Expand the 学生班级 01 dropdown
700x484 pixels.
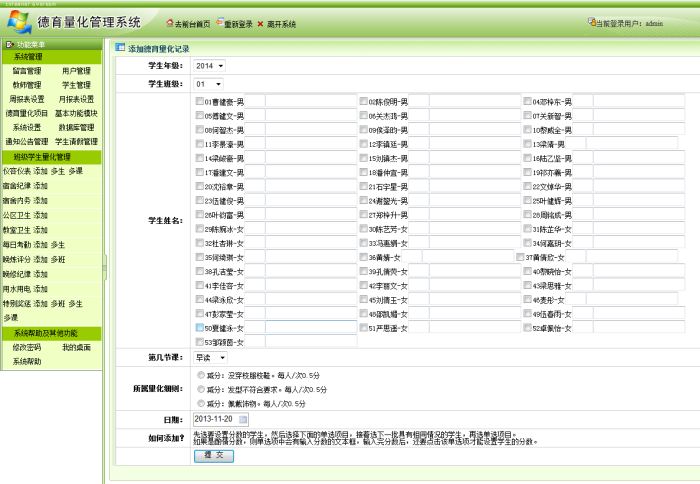click(x=209, y=84)
